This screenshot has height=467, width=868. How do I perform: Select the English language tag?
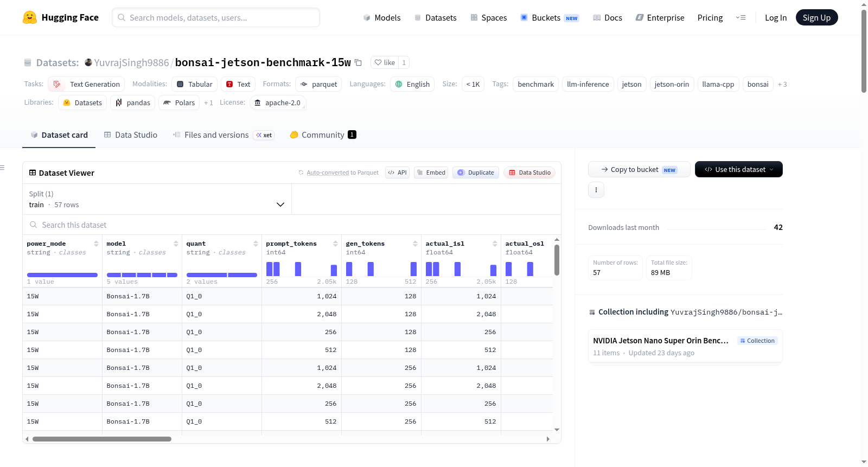coord(412,84)
